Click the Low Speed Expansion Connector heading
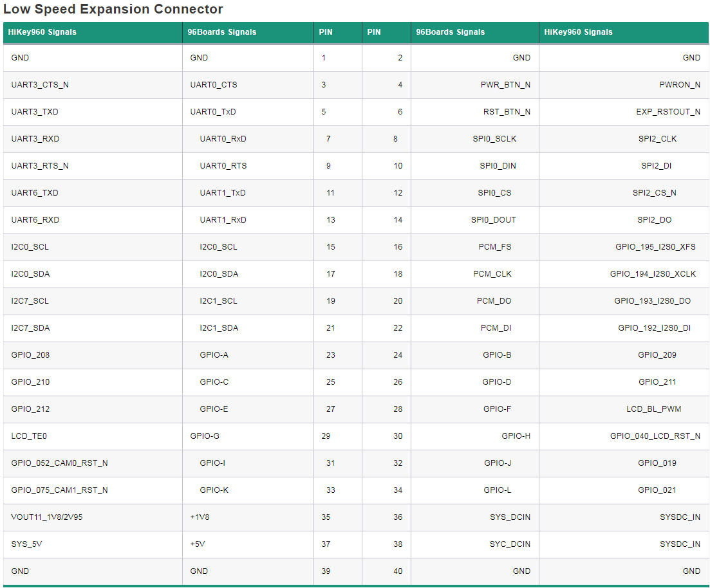 [x=113, y=10]
